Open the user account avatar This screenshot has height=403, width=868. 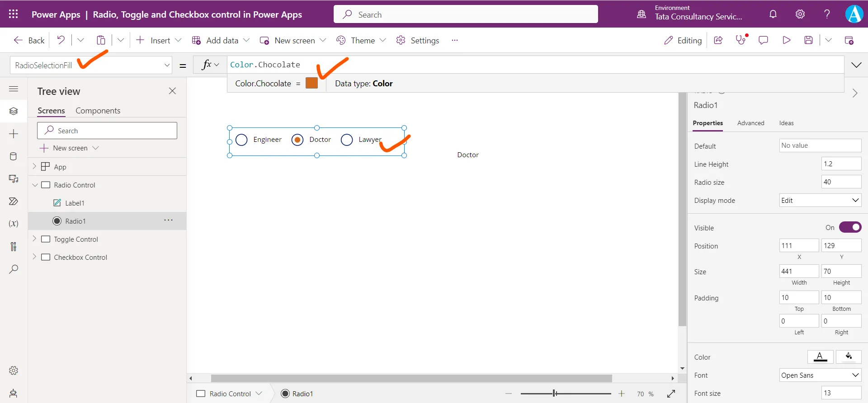[854, 14]
